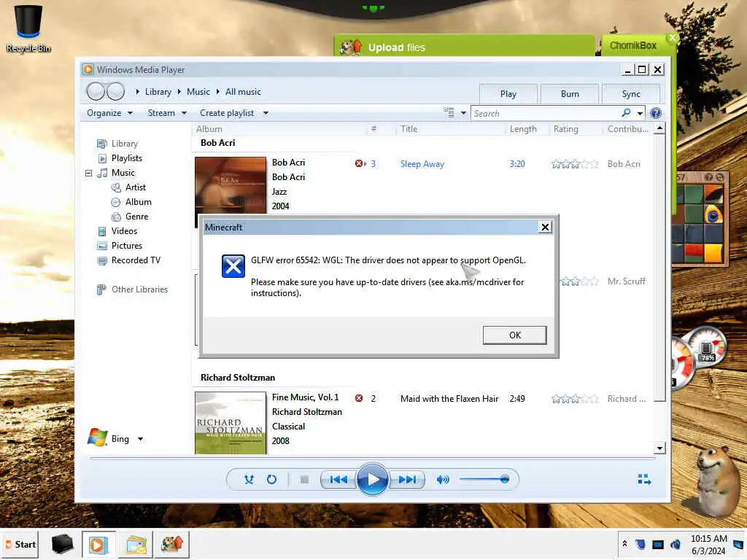Open the Play tab
The image size is (747, 560).
508,94
